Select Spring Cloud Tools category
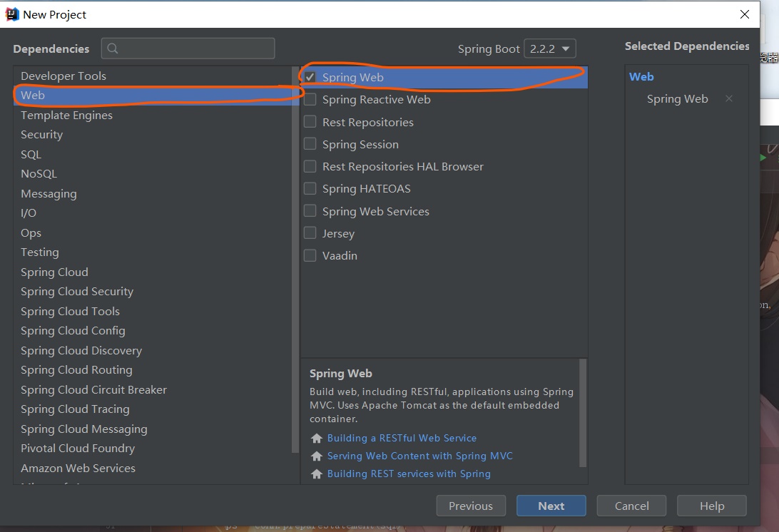 [153, 312]
